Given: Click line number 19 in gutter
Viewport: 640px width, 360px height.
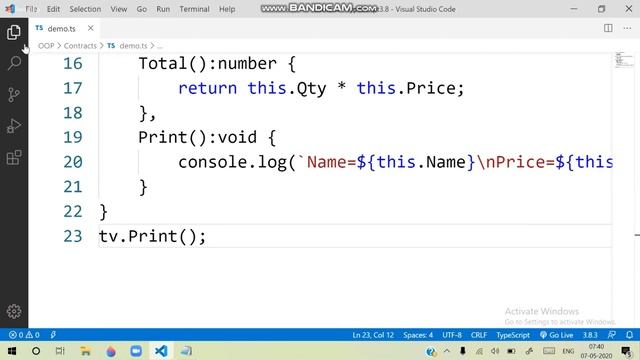Looking at the screenshot, I should pos(73,138).
